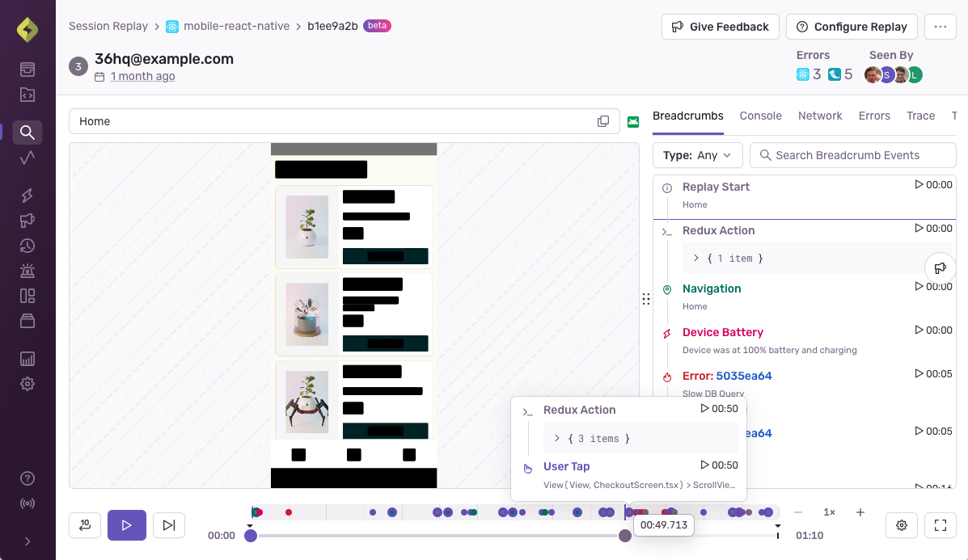Screen dimensions: 968x560
Task: Click the React errors count 3
Action: coord(809,74)
